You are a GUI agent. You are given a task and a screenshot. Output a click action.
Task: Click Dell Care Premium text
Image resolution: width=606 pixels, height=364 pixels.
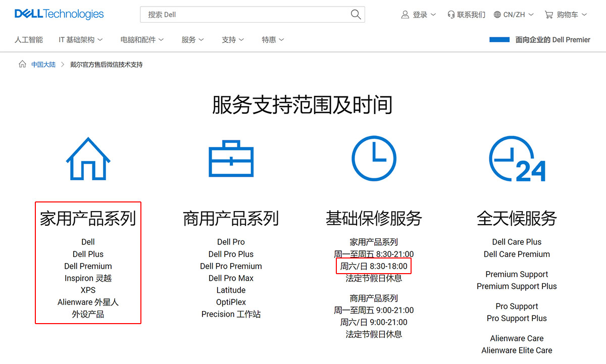click(x=517, y=254)
